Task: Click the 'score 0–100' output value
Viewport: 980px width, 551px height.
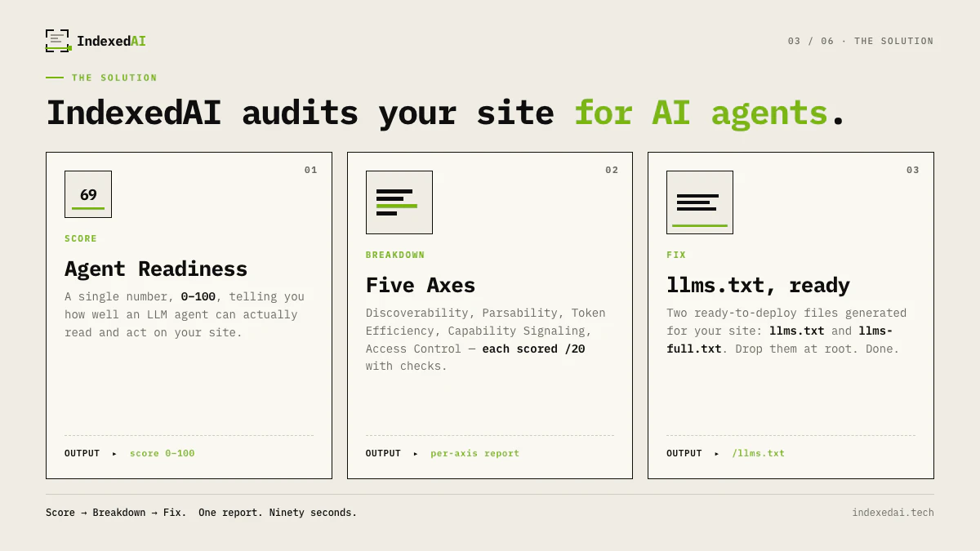Action: [163, 453]
